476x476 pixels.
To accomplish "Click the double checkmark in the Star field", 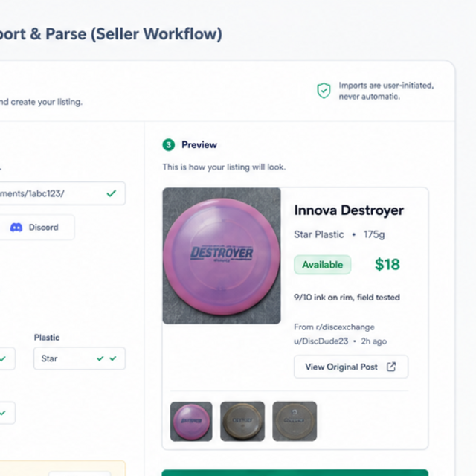I will [106, 358].
